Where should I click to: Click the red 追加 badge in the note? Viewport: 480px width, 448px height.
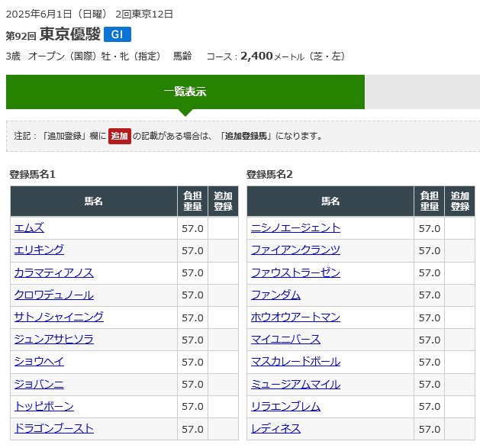pos(119,136)
